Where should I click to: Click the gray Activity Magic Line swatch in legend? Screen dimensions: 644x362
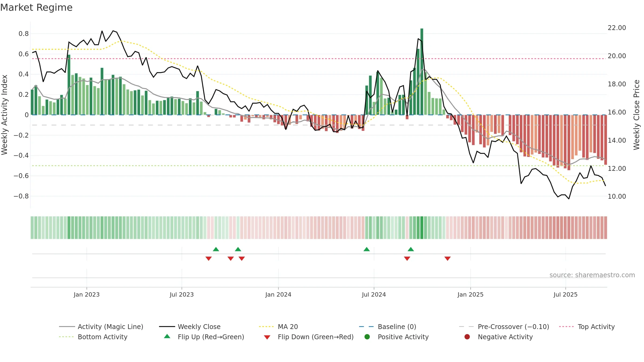point(67,327)
